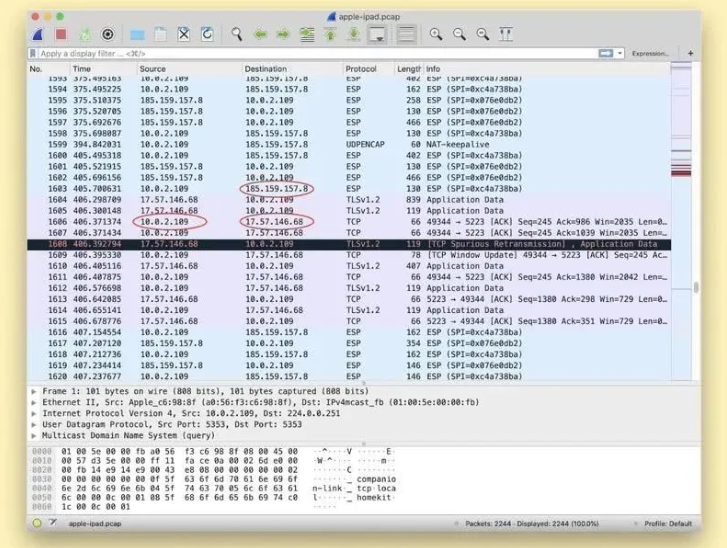Toggle auto-scroll in live capture

(377, 34)
